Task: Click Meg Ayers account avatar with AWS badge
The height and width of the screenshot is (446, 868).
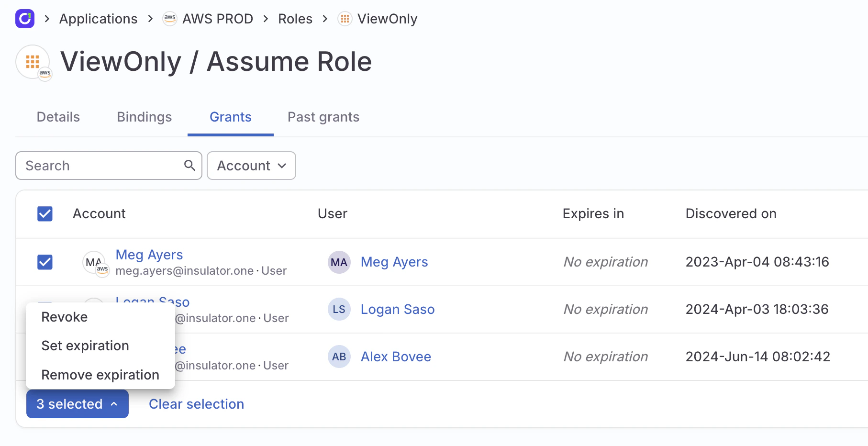Action: pos(94,262)
